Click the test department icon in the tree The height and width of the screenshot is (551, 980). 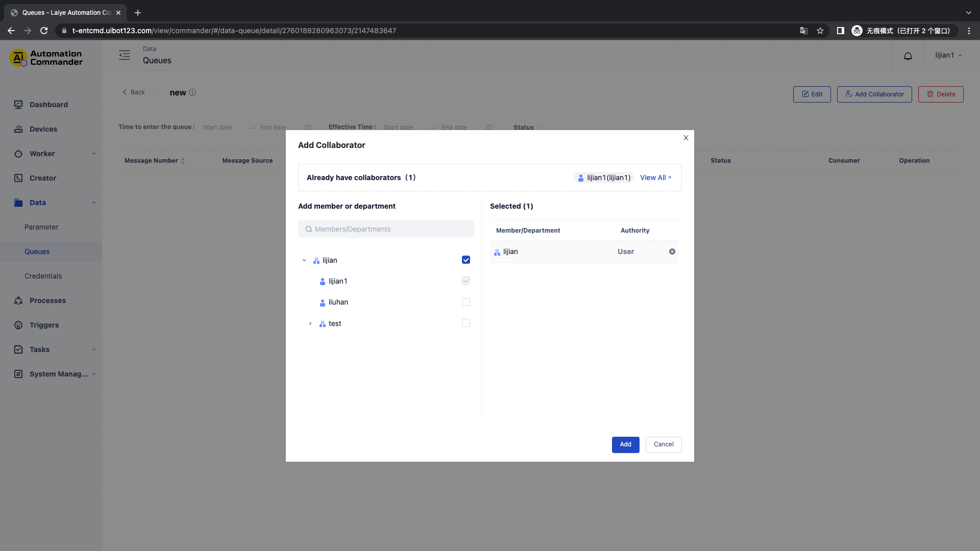tap(323, 324)
